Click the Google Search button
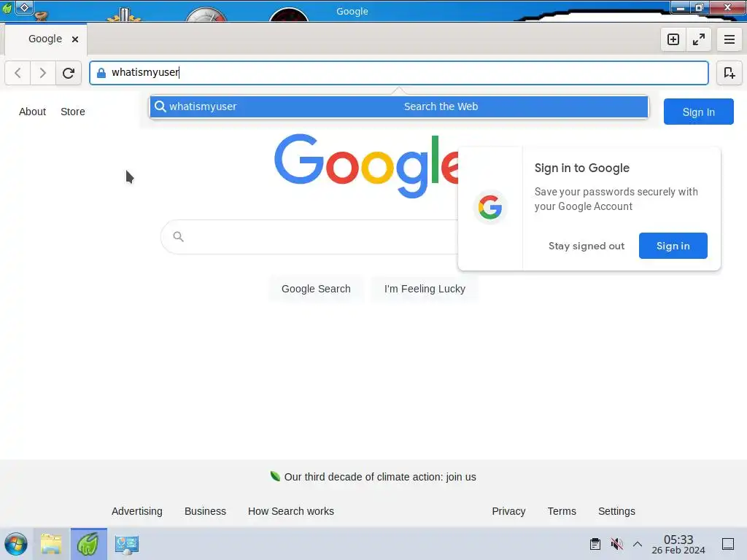Viewport: 747px width, 560px height. click(316, 289)
